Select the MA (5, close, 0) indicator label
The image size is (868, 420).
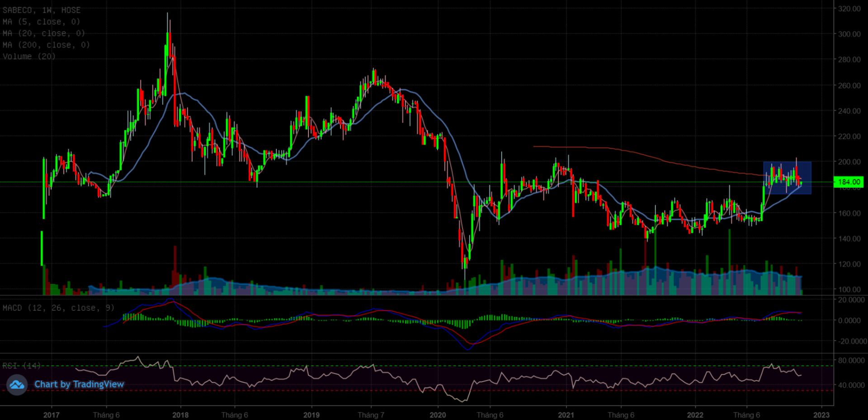[x=41, y=22]
